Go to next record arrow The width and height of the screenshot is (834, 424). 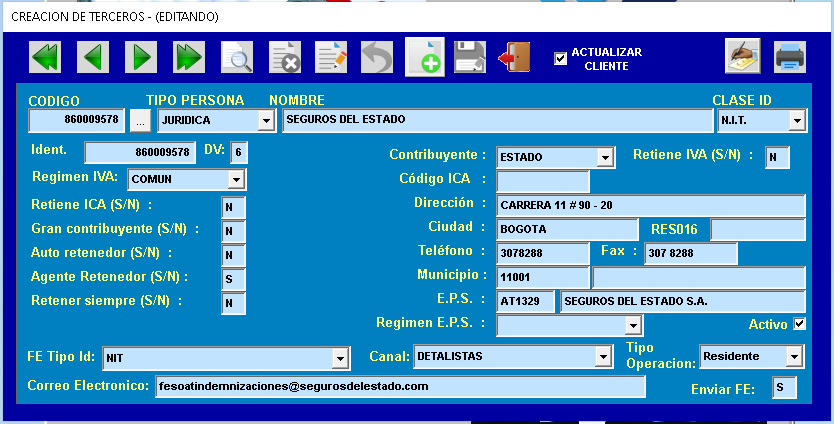coord(141,57)
